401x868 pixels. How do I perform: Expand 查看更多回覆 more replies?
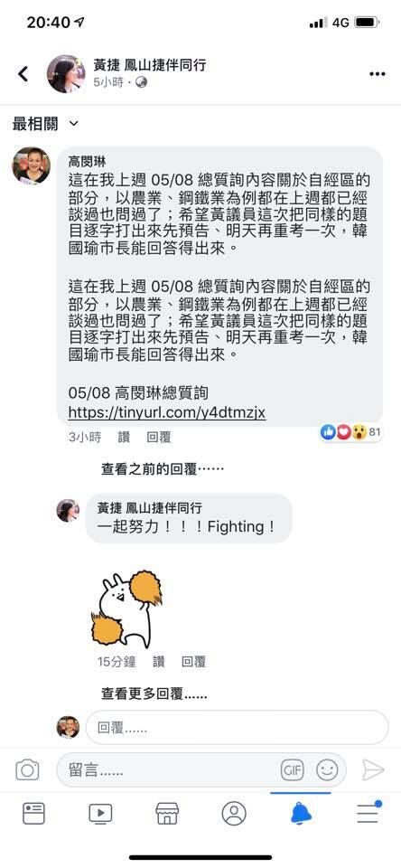click(154, 693)
